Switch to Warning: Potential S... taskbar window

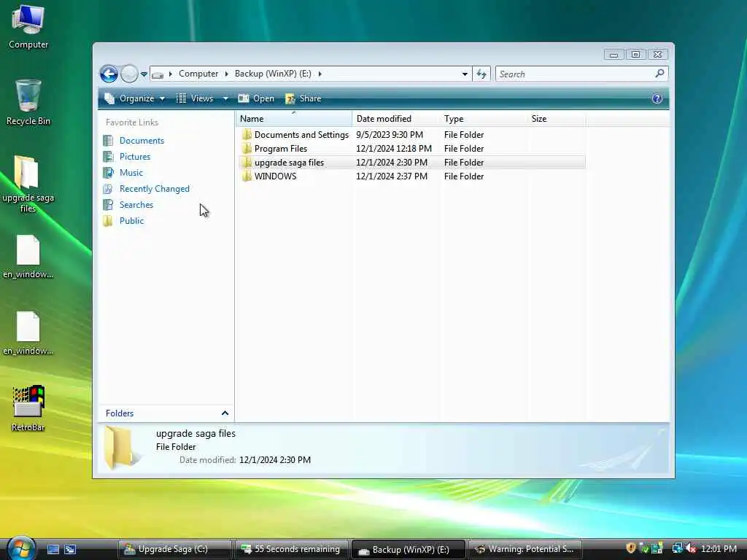(x=525, y=549)
